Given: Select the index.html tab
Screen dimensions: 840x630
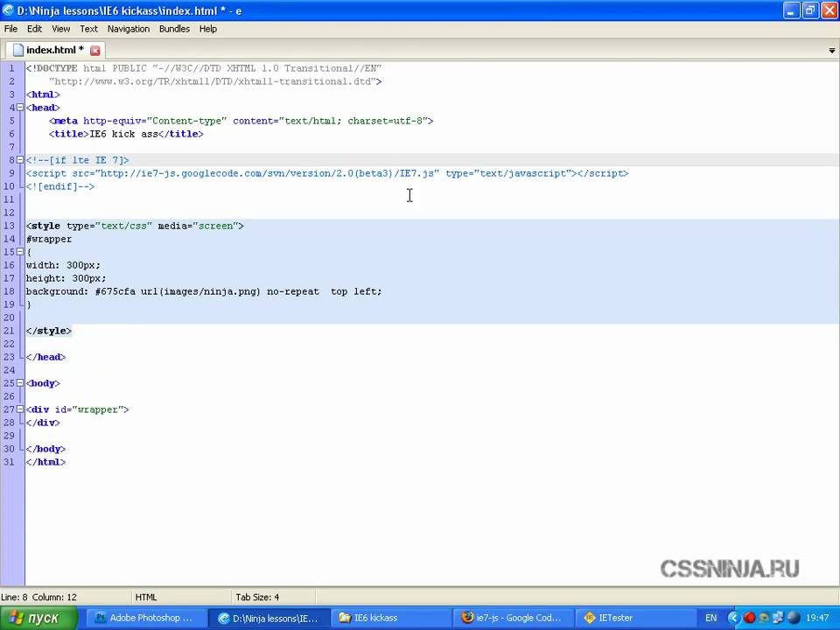Looking at the screenshot, I should (55, 50).
